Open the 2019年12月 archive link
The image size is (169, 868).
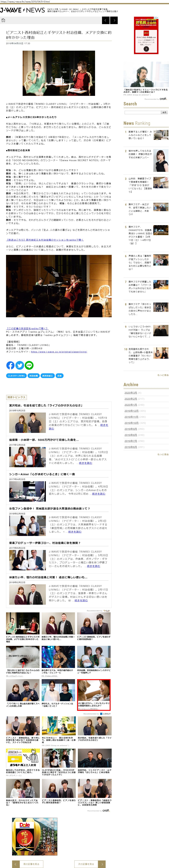click(131, 411)
